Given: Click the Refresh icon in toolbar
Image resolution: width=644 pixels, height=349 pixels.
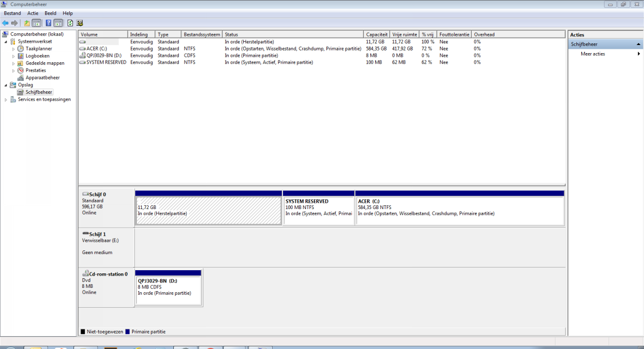Looking at the screenshot, I should pyautogui.click(x=70, y=23).
